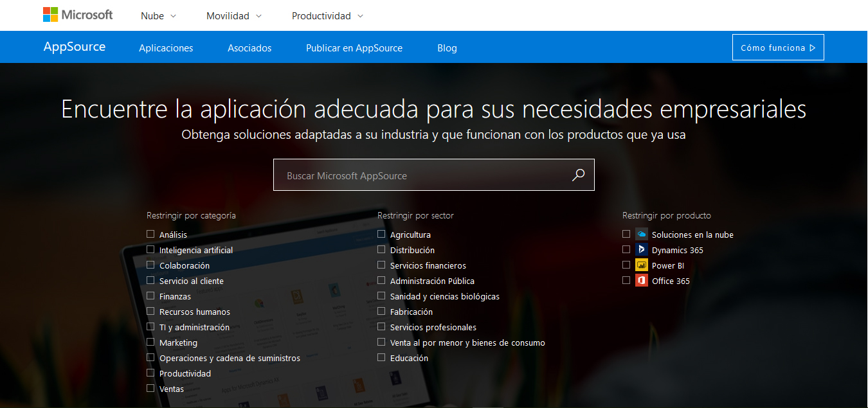Screen dimensions: 868x408
Task: Expand the Productividad top menu
Action: pos(327,15)
